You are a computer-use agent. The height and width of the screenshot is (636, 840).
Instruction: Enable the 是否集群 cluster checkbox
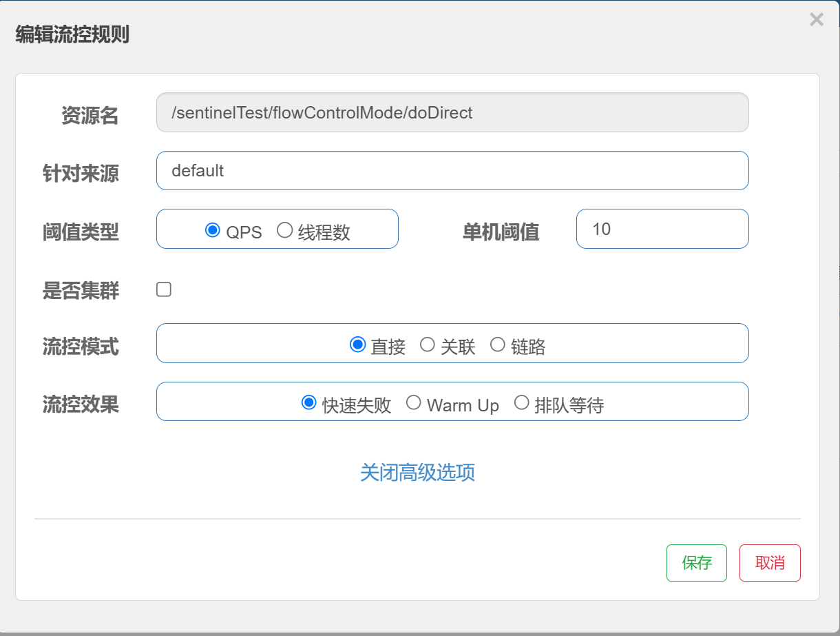(164, 289)
